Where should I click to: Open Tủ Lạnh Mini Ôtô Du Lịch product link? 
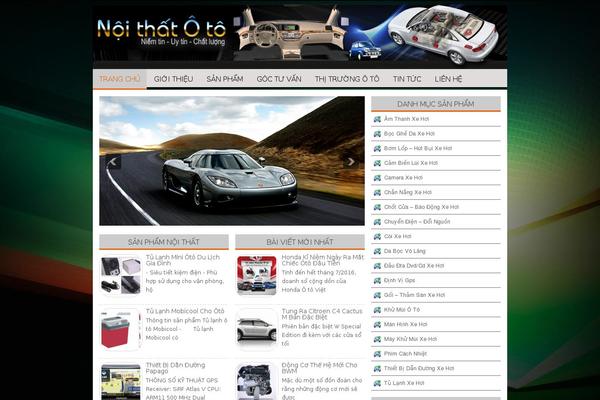click(183, 260)
